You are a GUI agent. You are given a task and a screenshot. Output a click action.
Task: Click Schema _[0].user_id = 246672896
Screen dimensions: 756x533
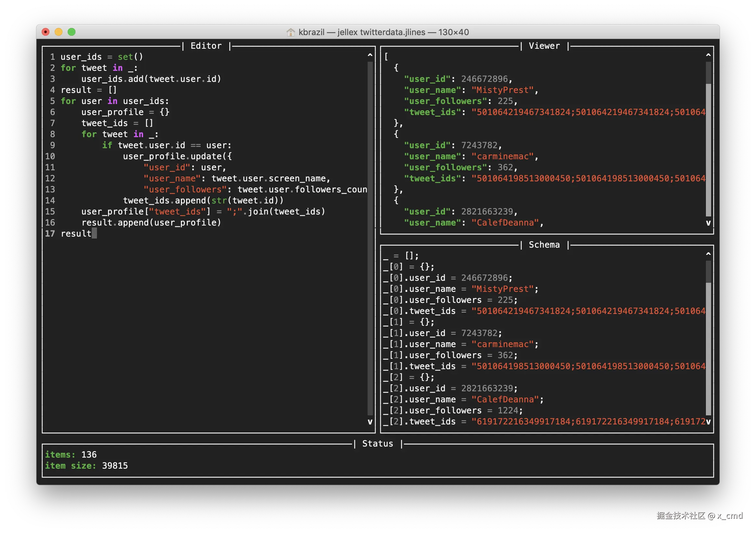(x=448, y=278)
